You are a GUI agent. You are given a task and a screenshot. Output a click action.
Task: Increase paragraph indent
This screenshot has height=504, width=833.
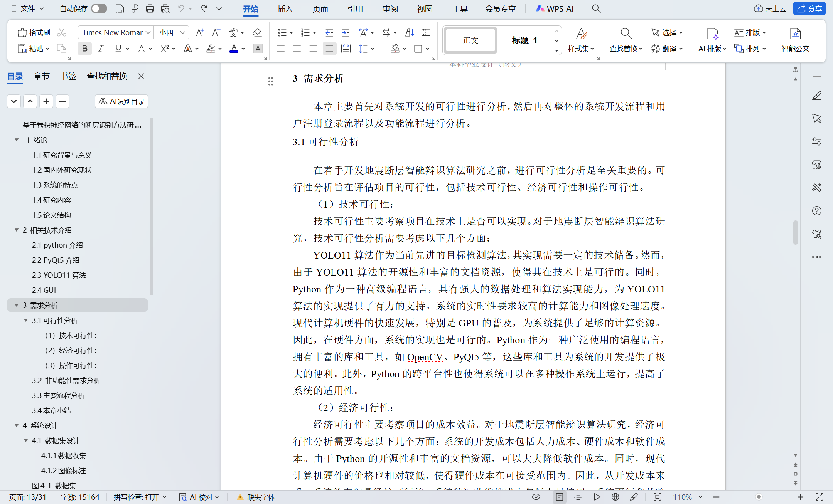click(346, 32)
